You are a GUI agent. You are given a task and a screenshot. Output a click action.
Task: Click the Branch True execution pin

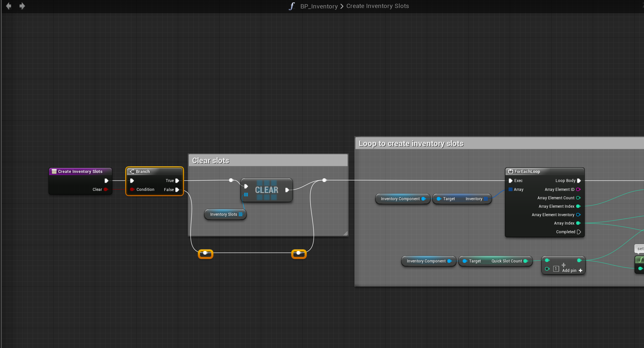[177, 180]
